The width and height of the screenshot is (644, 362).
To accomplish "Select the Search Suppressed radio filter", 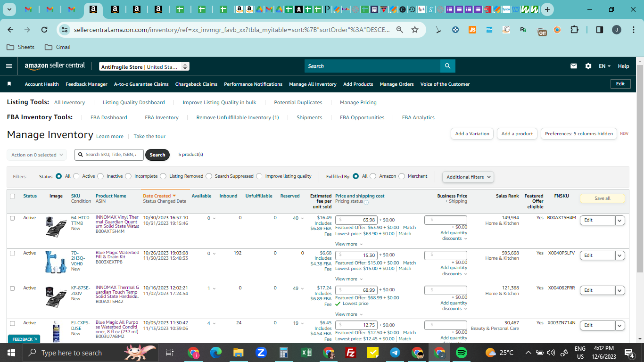I will coord(209,176).
